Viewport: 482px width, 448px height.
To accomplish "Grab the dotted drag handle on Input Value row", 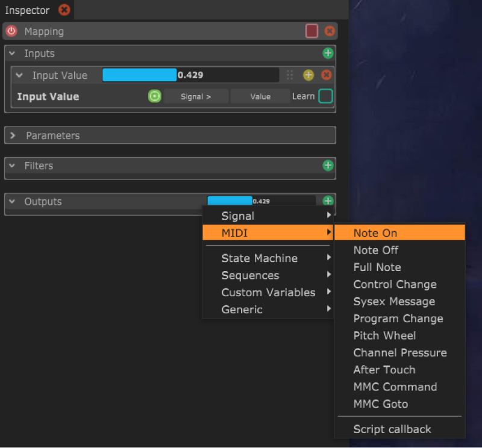I will (290, 75).
